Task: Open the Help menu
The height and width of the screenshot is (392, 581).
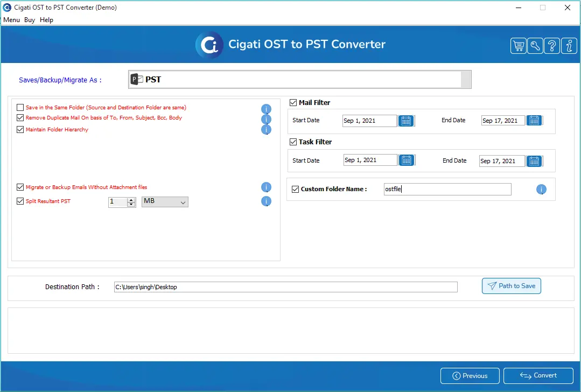Action: 47,20
